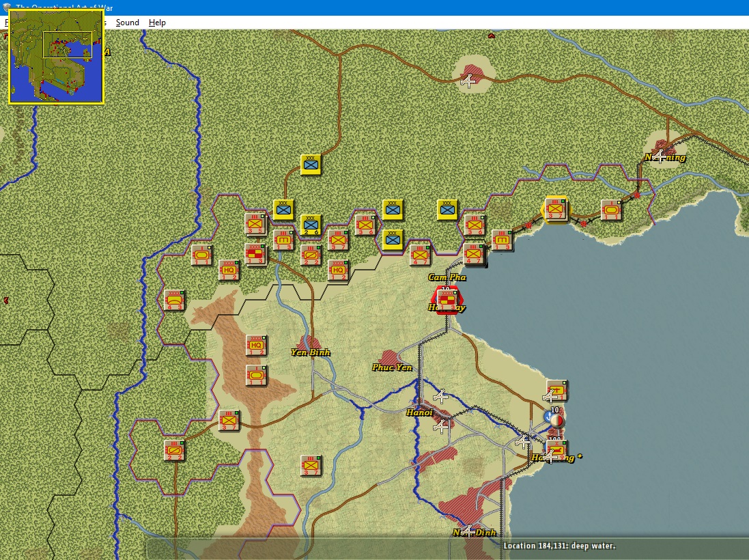Click the airfield icon at Nam Dinh
This screenshot has height=560, width=749.
coord(468,531)
